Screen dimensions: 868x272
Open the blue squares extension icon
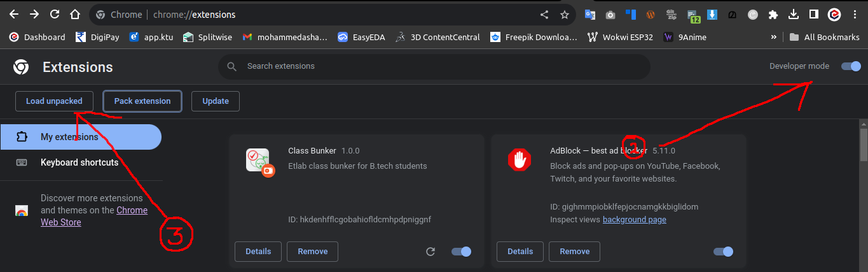tap(631, 14)
